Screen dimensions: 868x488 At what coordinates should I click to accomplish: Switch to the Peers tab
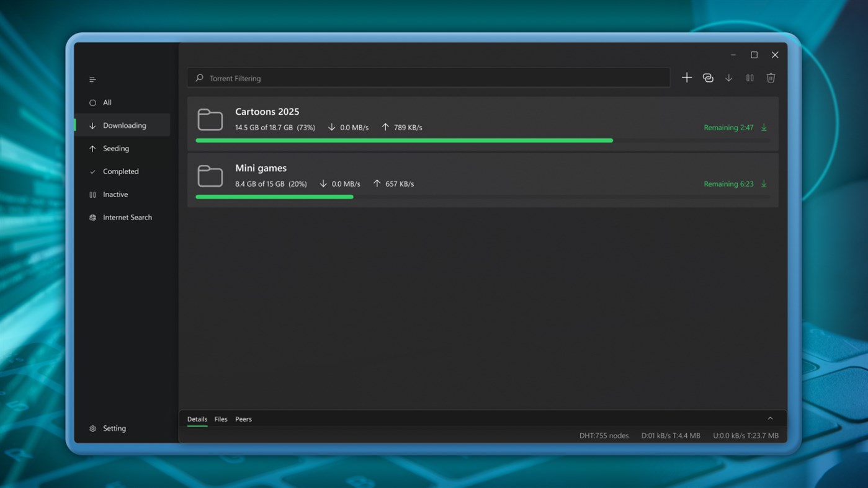[x=243, y=419]
